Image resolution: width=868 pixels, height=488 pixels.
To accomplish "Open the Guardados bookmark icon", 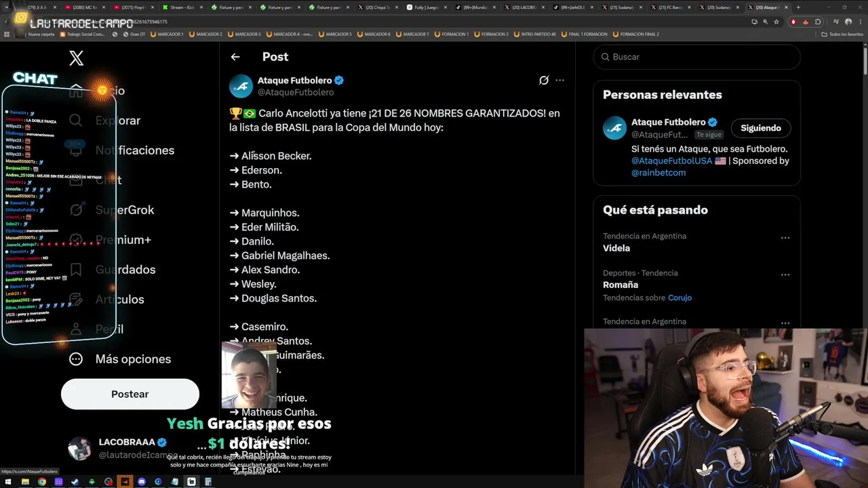I will [x=76, y=270].
